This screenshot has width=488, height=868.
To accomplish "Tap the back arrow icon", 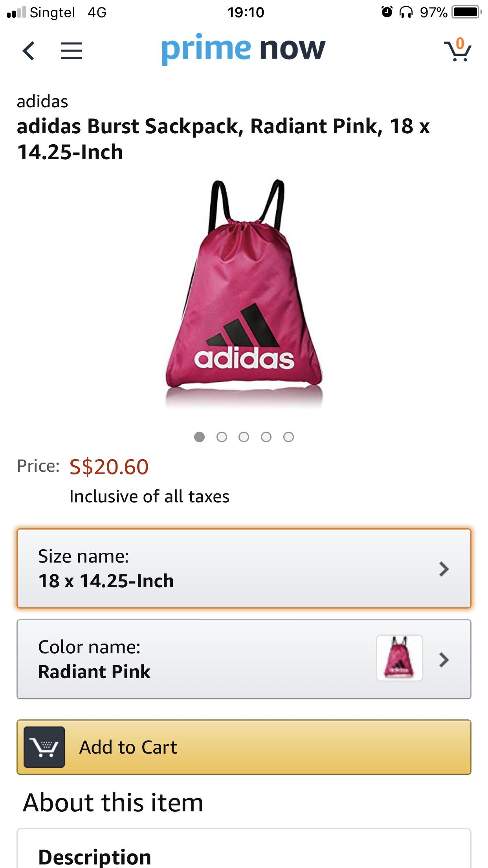I will point(29,51).
